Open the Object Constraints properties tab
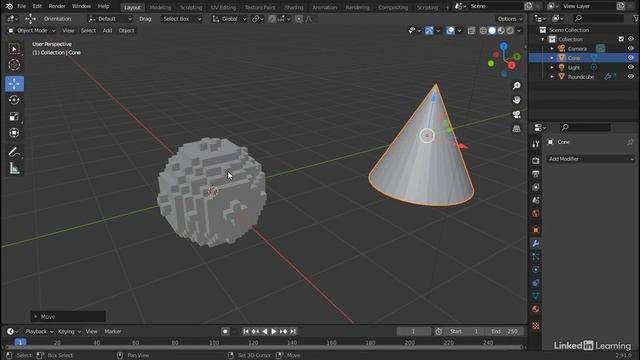Image resolution: width=640 pixels, height=360 pixels. tap(536, 283)
